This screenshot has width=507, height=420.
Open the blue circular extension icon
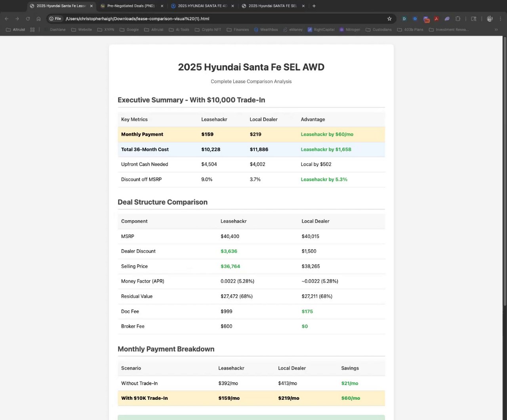pos(415,19)
